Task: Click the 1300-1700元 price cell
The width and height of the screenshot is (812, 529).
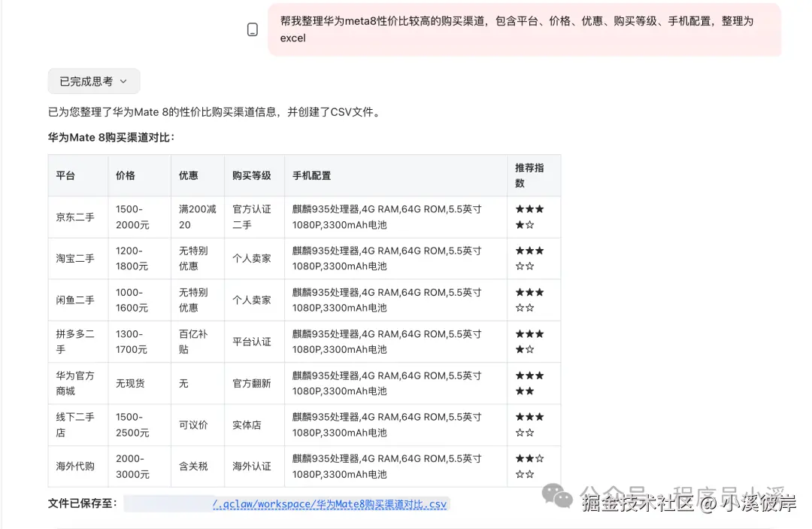Action: [139, 342]
